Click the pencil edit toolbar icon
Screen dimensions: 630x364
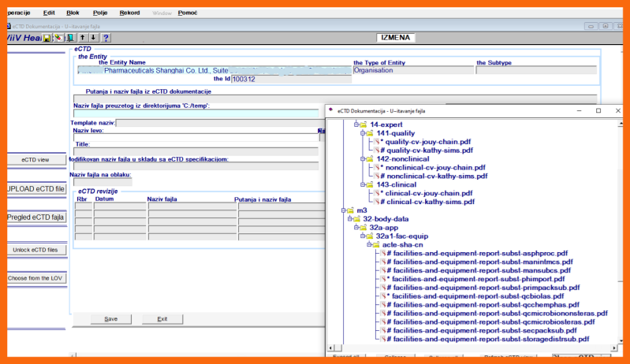58,38
